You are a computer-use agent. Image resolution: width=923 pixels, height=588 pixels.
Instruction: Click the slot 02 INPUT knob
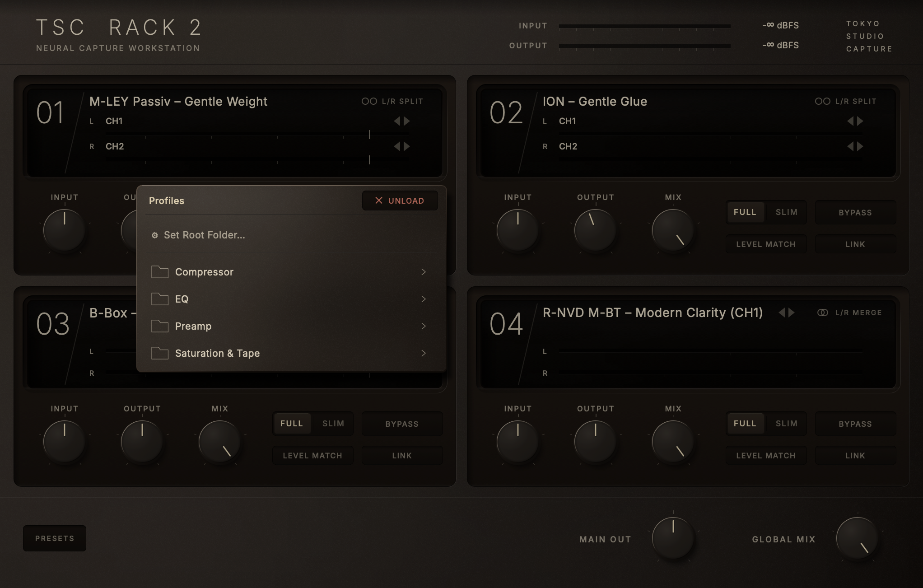(517, 230)
